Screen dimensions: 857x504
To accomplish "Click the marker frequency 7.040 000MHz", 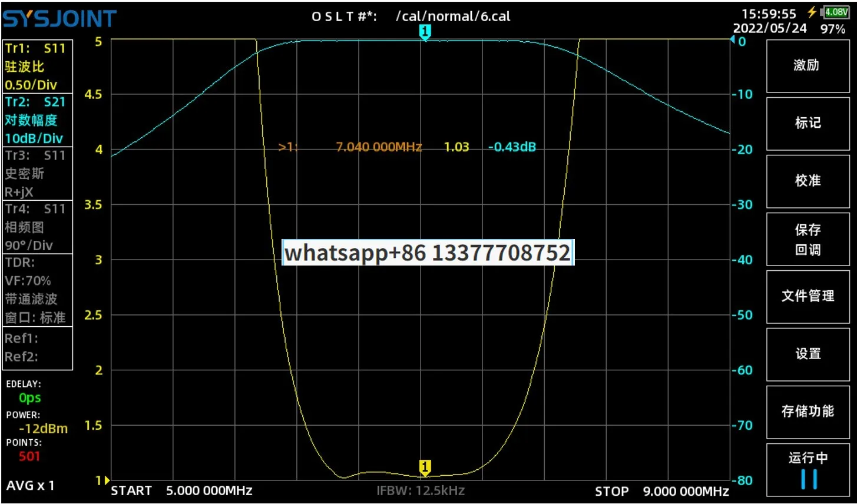I will 379,147.
